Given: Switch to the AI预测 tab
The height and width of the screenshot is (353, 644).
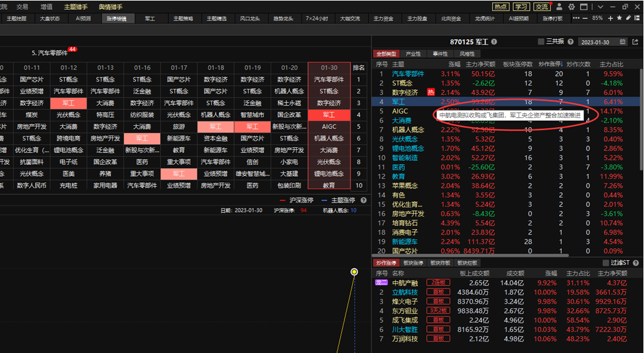Looking at the screenshot, I should click(x=83, y=18).
